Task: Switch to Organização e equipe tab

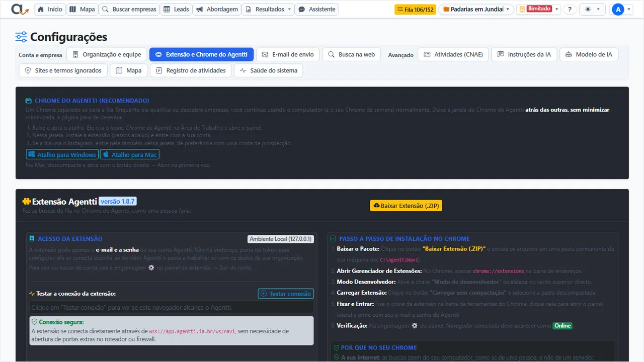Action: point(107,55)
